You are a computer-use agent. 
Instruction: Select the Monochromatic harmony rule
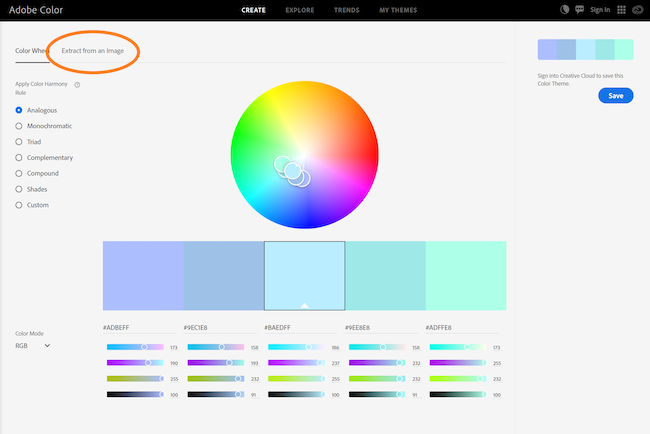coord(19,126)
